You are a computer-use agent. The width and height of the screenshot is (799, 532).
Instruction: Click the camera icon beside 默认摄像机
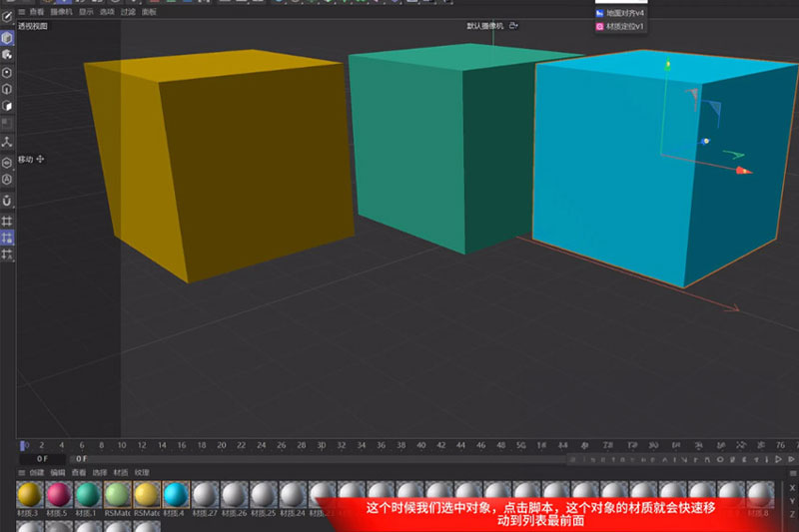[513, 26]
